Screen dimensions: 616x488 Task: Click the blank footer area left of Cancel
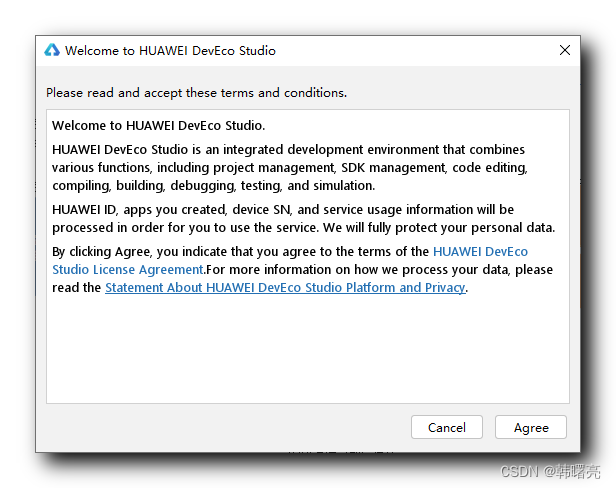(220, 427)
